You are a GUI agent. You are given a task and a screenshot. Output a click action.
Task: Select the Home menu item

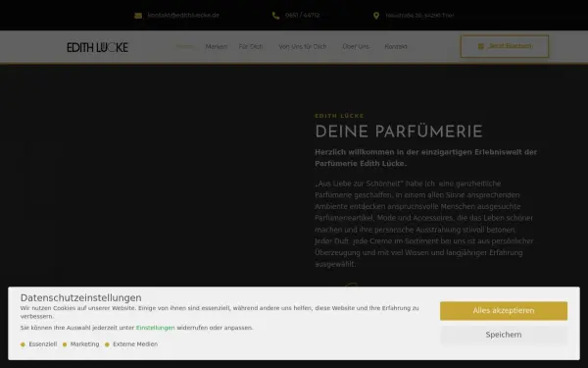click(x=184, y=46)
